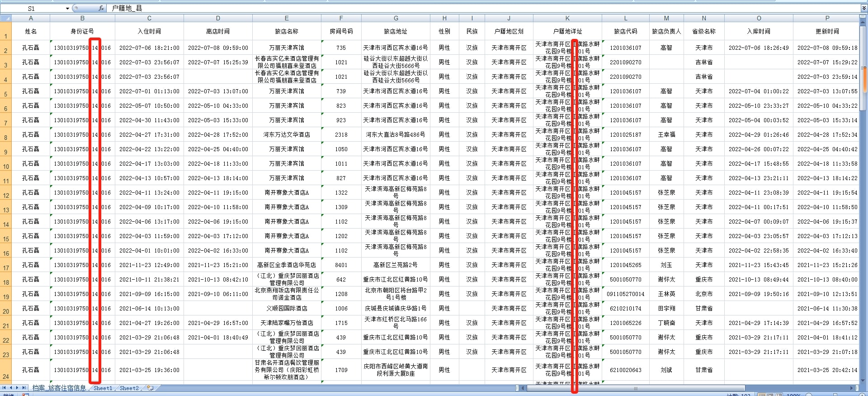Click the insert new worksheet tab icon
This screenshot has width=868, height=396.
[x=150, y=388]
